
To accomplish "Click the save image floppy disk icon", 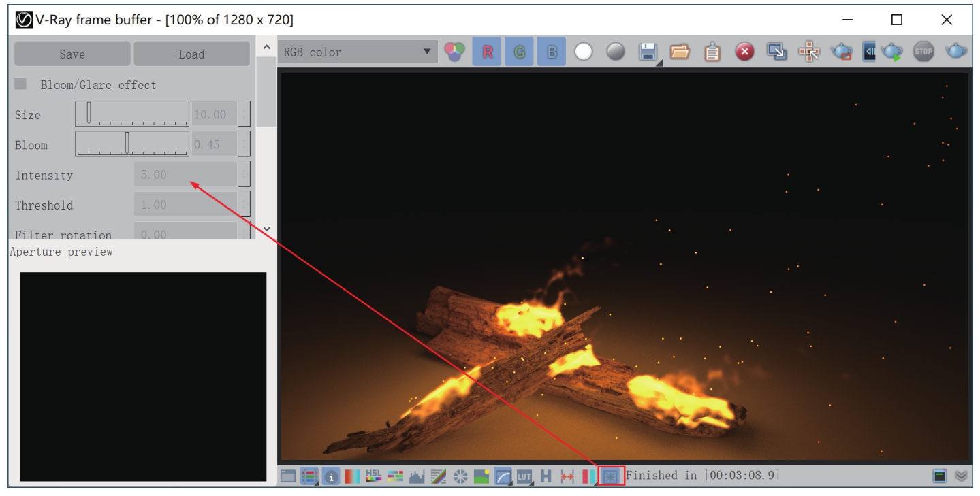I will [x=648, y=52].
